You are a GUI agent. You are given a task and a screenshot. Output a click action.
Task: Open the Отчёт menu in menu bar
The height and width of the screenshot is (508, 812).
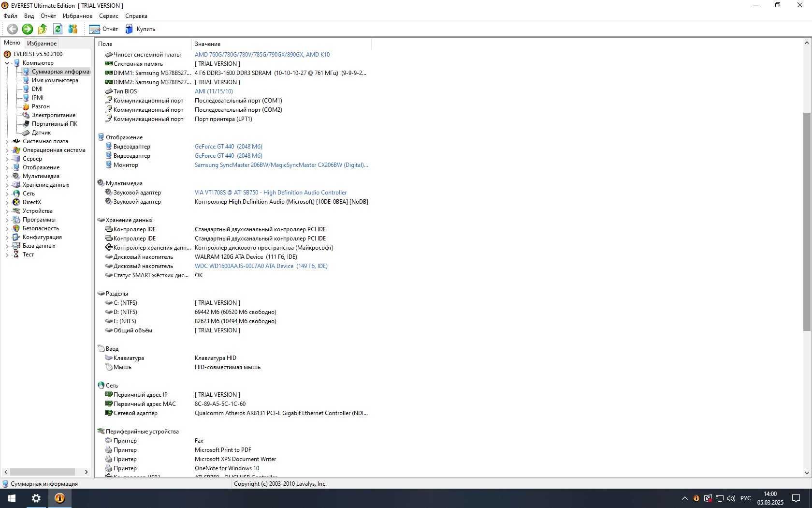point(48,16)
